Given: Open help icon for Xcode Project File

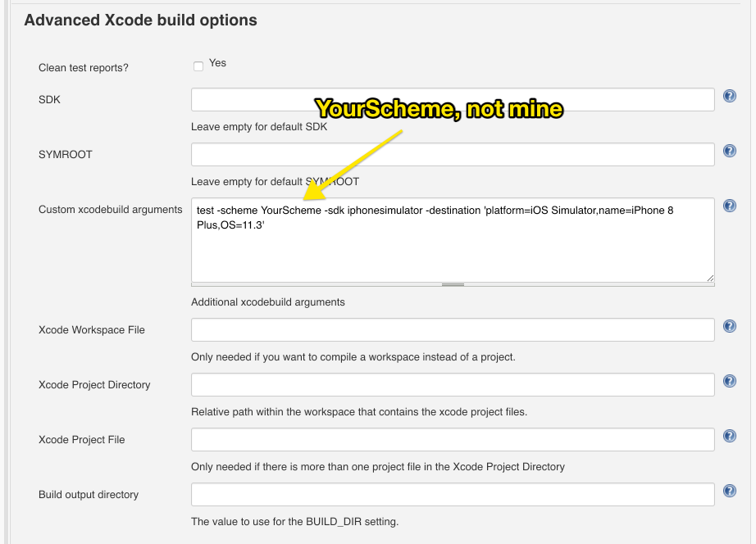Looking at the screenshot, I should click(x=730, y=436).
